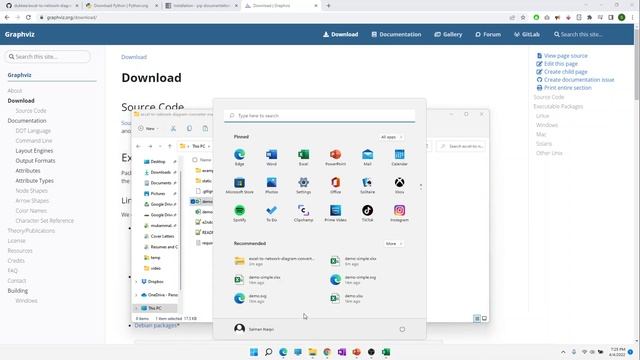Uncheck the selected demo file checkbox
The width and height of the screenshot is (640, 360).
coord(192,201)
